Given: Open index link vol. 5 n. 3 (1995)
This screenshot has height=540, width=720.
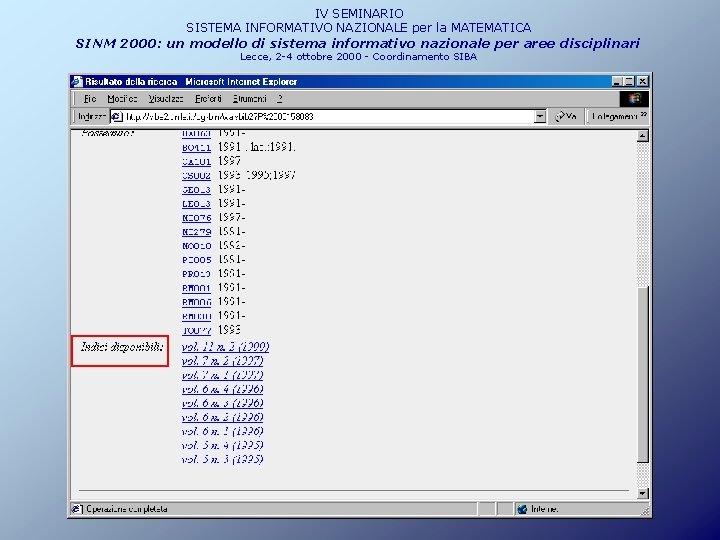Looking at the screenshot, I should pyautogui.click(x=223, y=459).
